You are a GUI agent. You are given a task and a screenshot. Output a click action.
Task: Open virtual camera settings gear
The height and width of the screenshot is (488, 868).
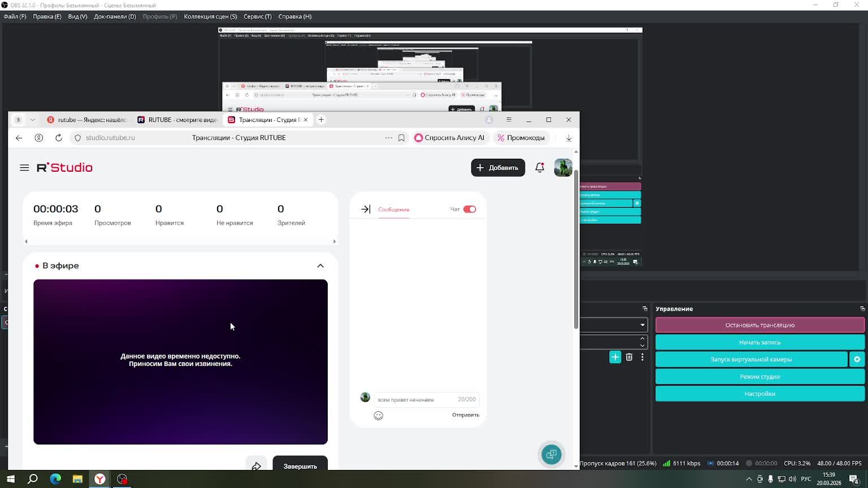pyautogui.click(x=857, y=359)
